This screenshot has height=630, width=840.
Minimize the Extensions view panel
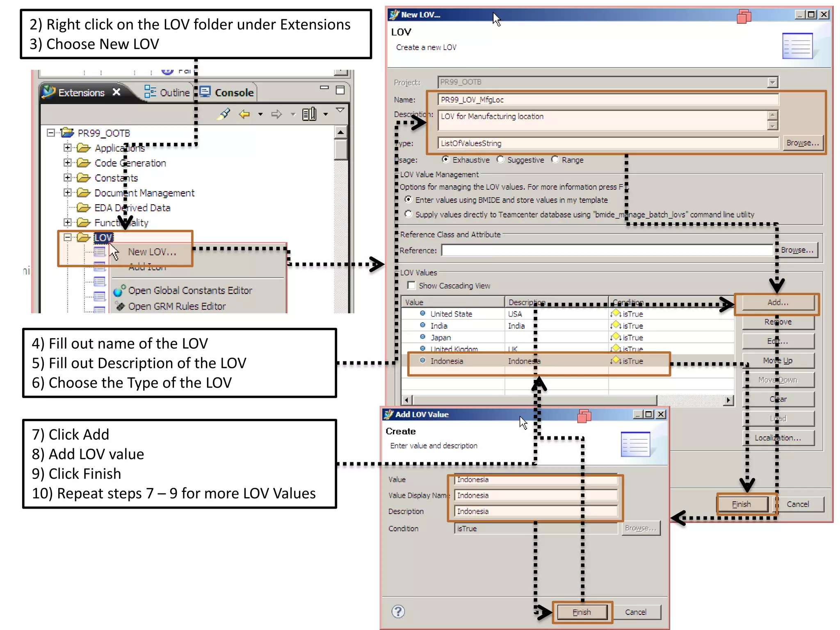click(x=324, y=88)
